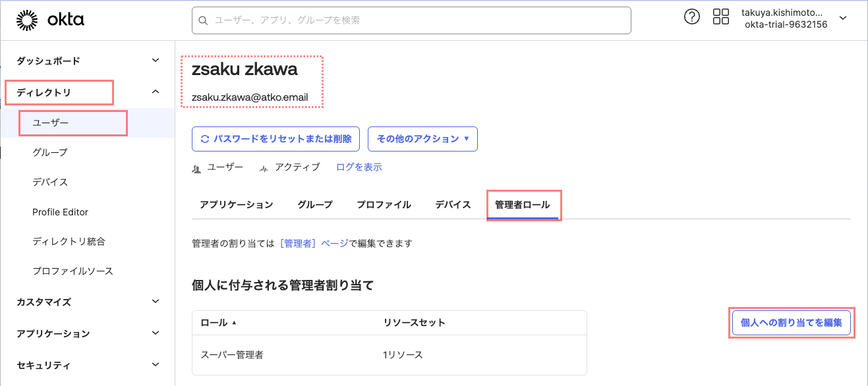Open the help question mark icon
The image size is (868, 386).
click(691, 18)
